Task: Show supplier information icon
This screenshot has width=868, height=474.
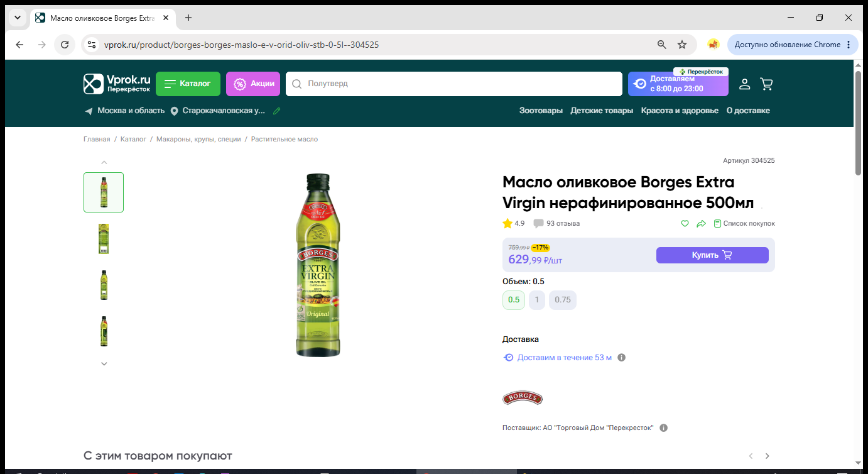Action: (664, 428)
